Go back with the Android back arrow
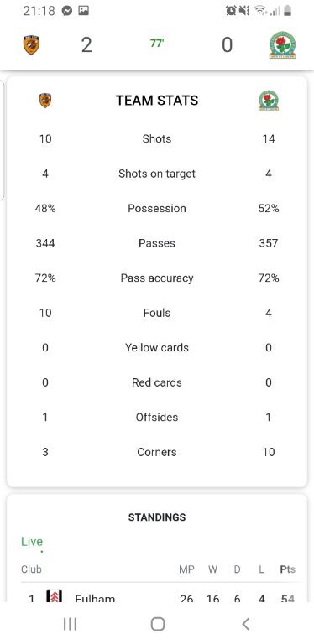Image resolution: width=314 pixels, height=644 pixels. tap(245, 624)
